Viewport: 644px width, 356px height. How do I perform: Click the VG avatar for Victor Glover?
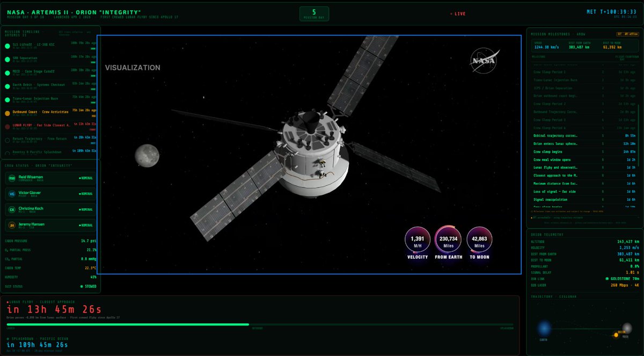[11, 194]
